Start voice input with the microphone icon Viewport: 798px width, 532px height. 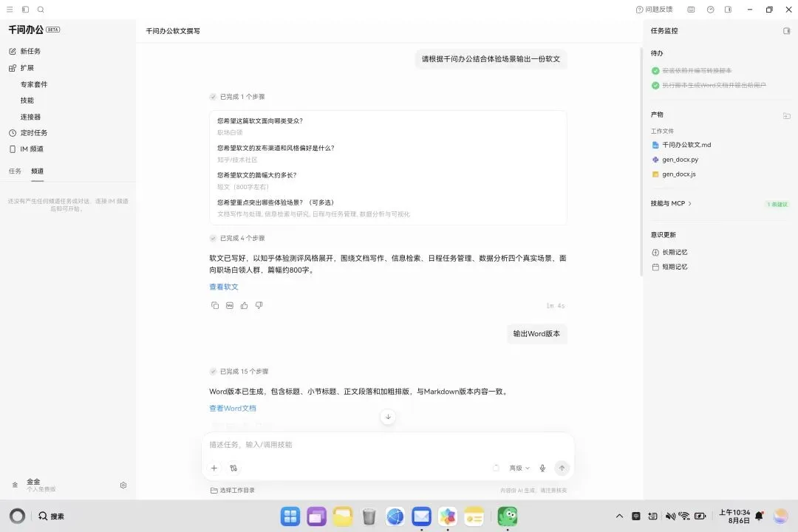pos(542,468)
